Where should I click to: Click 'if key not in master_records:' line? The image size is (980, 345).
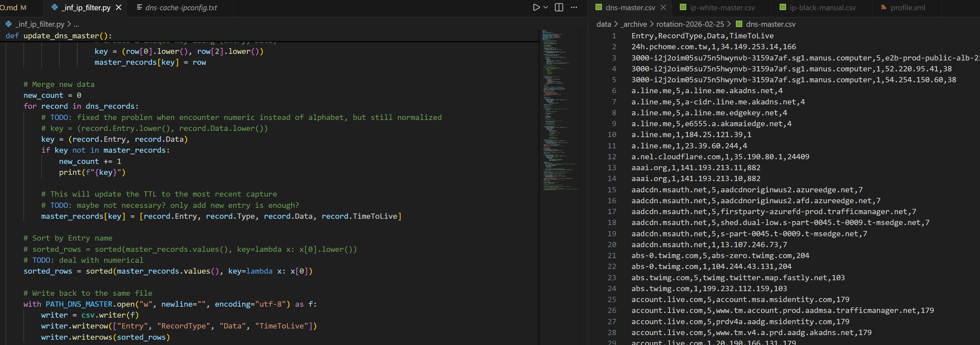[x=105, y=150]
